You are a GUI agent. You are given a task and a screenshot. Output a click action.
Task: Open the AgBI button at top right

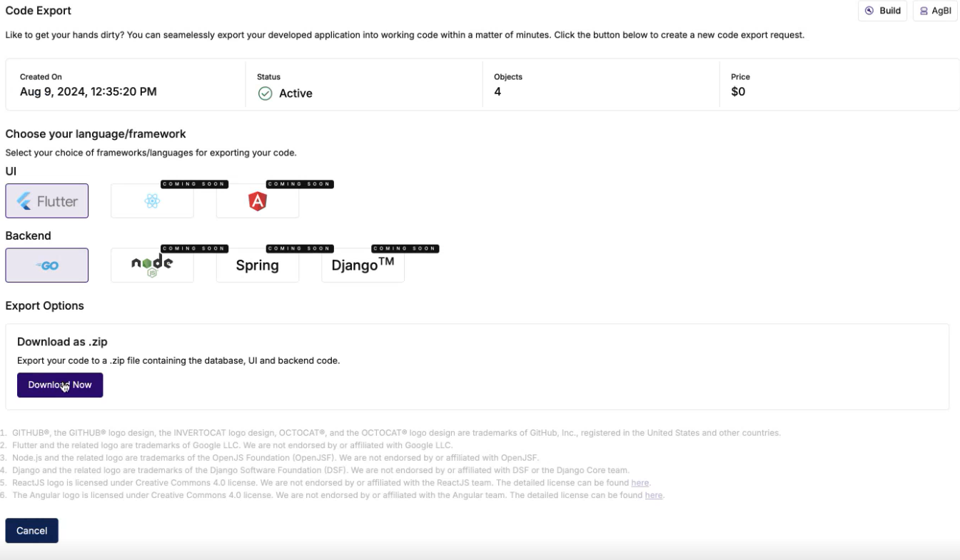pos(935,11)
